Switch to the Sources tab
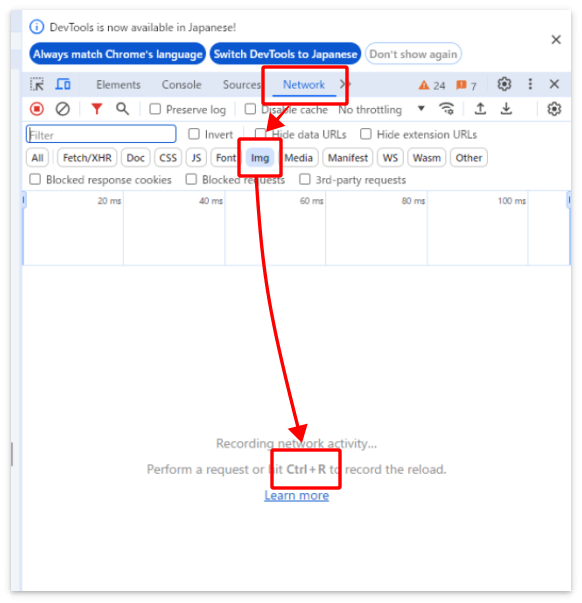582x603 pixels. coord(242,85)
